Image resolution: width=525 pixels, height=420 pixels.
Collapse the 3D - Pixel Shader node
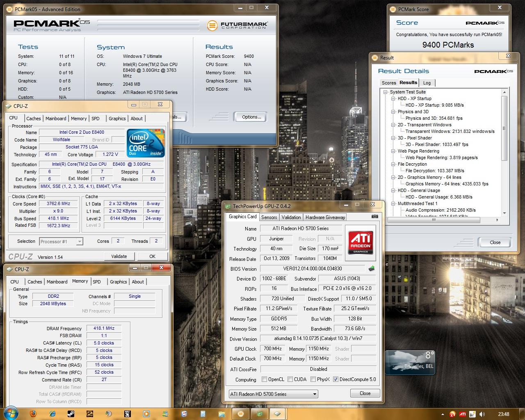pyautogui.click(x=393, y=138)
